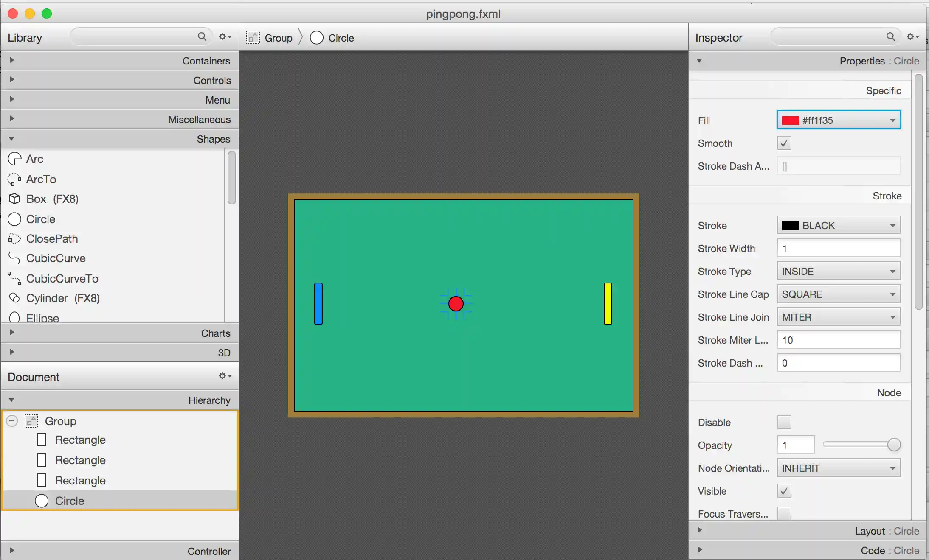
Task: Open the Library settings gear menu
Action: point(225,36)
